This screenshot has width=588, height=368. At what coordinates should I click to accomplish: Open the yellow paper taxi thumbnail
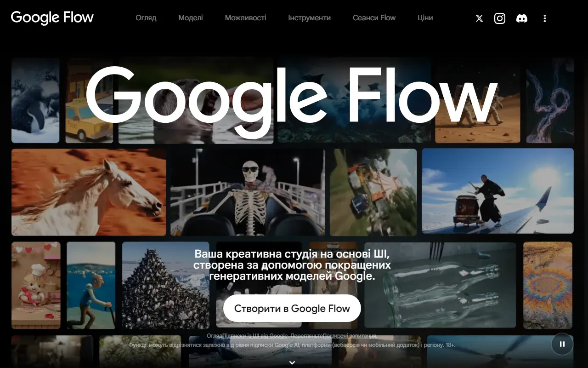click(x=89, y=101)
